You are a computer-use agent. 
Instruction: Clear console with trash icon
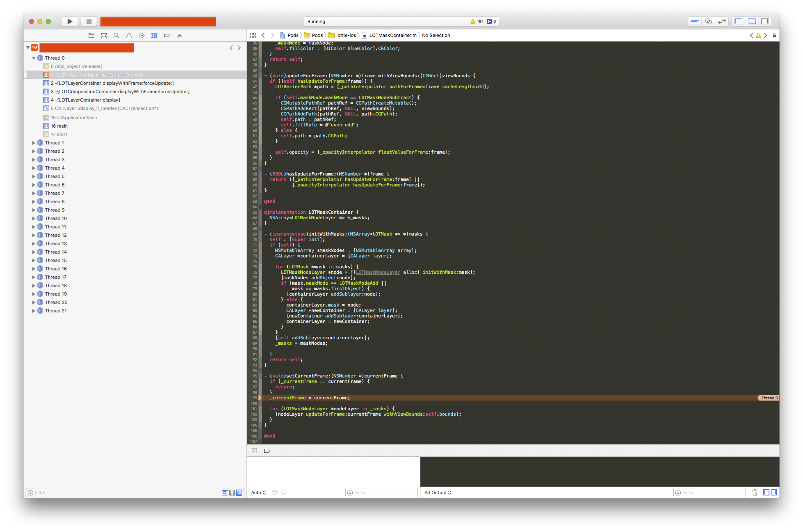755,493
